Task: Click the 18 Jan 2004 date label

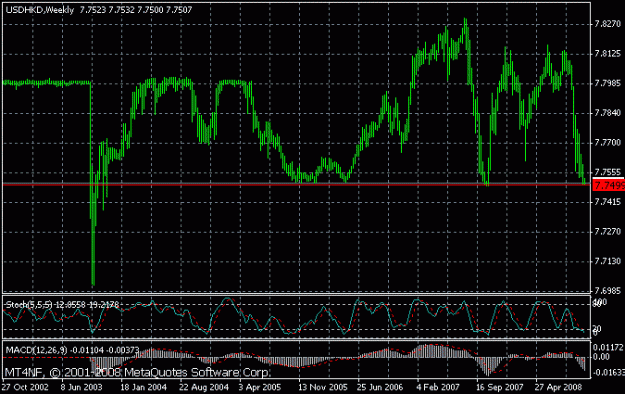Action: (143, 387)
